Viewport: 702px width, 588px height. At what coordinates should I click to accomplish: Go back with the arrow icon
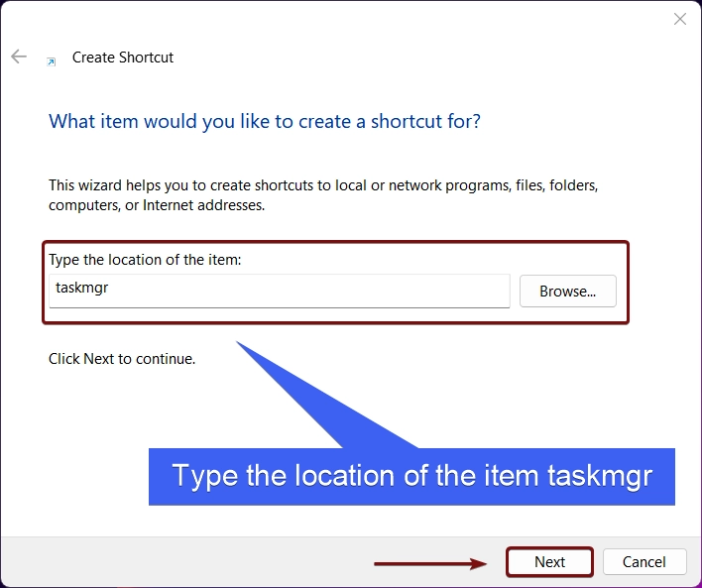click(x=19, y=57)
